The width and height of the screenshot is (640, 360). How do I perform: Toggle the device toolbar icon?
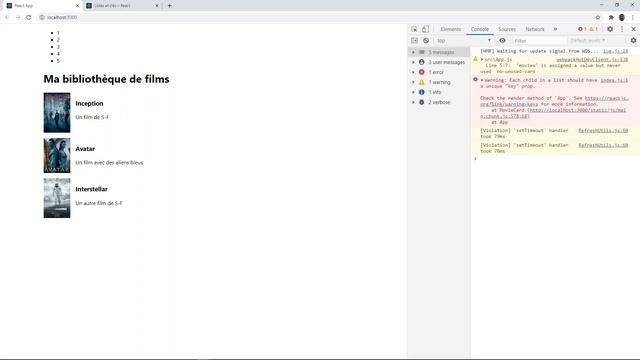pos(425,29)
